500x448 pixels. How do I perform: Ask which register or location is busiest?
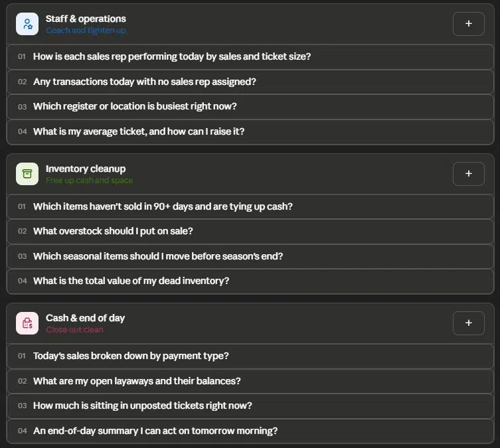pos(250,106)
